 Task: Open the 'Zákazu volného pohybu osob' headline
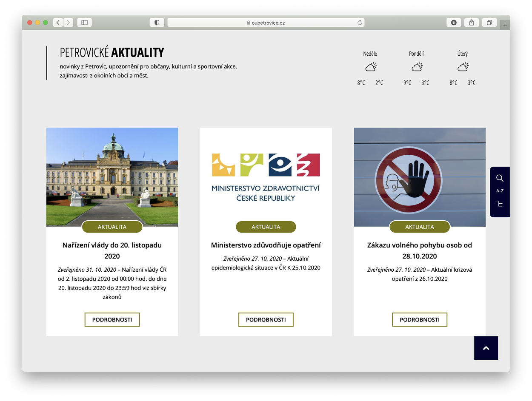[419, 250]
